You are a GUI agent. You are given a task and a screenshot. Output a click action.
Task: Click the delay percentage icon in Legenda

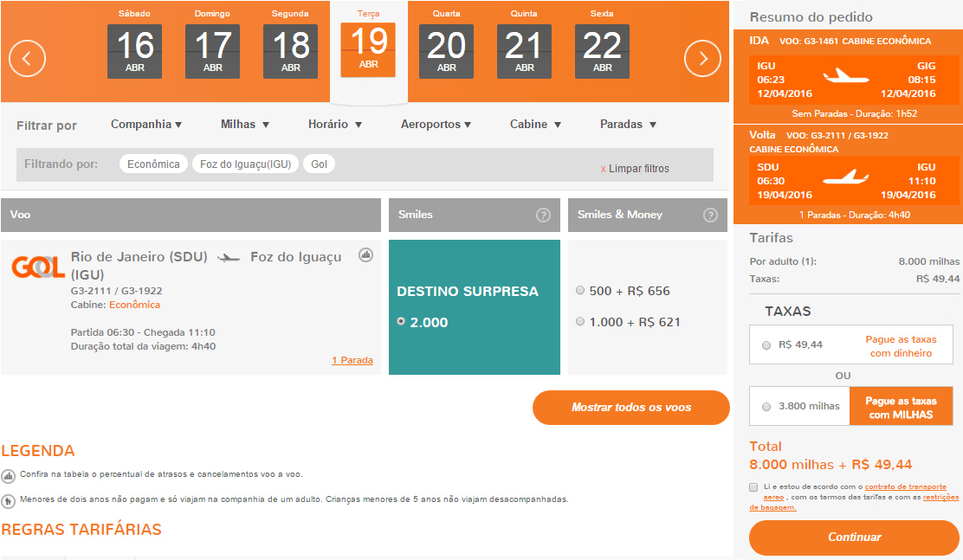click(x=8, y=476)
